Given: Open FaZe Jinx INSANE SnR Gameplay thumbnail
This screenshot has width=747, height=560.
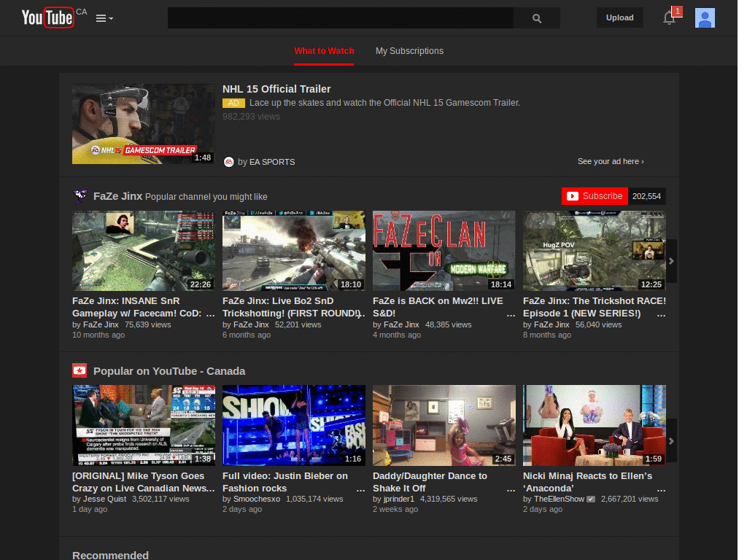Looking at the screenshot, I should click(144, 251).
